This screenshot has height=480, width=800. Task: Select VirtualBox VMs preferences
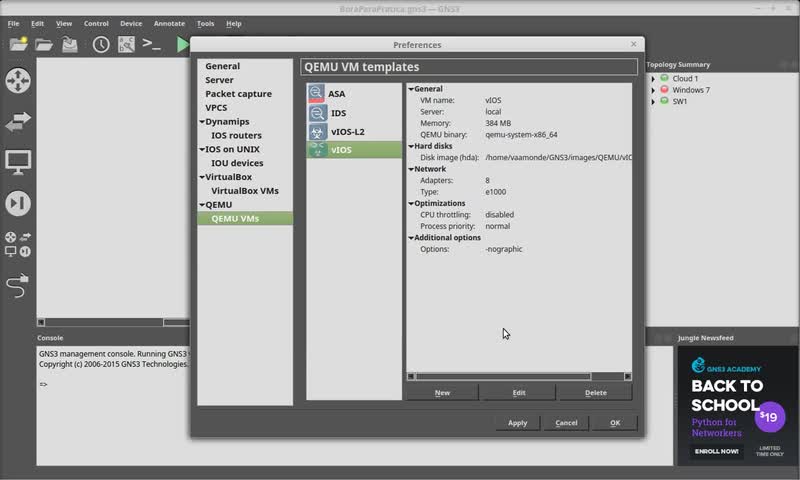tap(245, 190)
